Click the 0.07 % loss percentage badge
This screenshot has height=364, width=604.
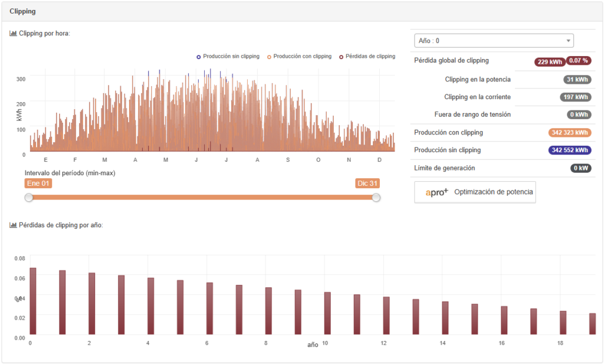579,61
